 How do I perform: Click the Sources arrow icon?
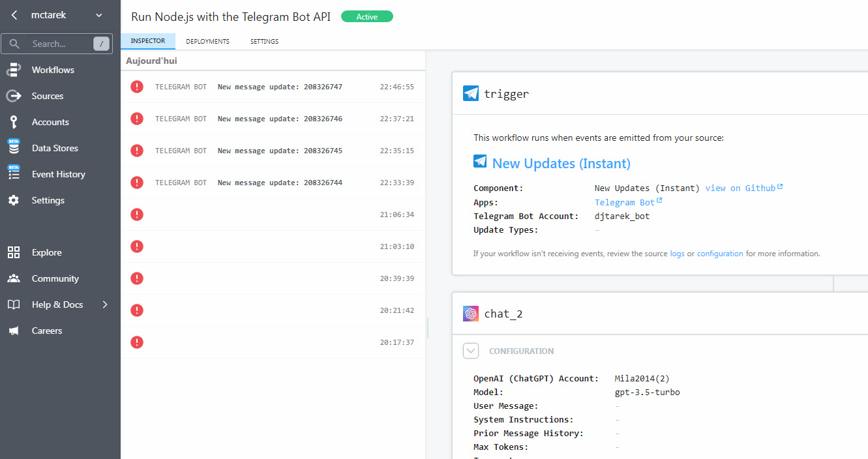[14, 96]
